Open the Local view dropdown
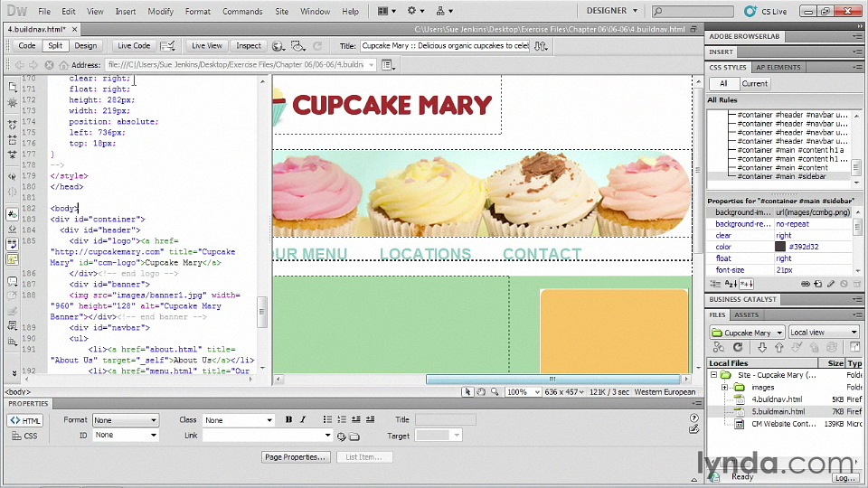Viewport: 868px width, 488px height. (823, 333)
